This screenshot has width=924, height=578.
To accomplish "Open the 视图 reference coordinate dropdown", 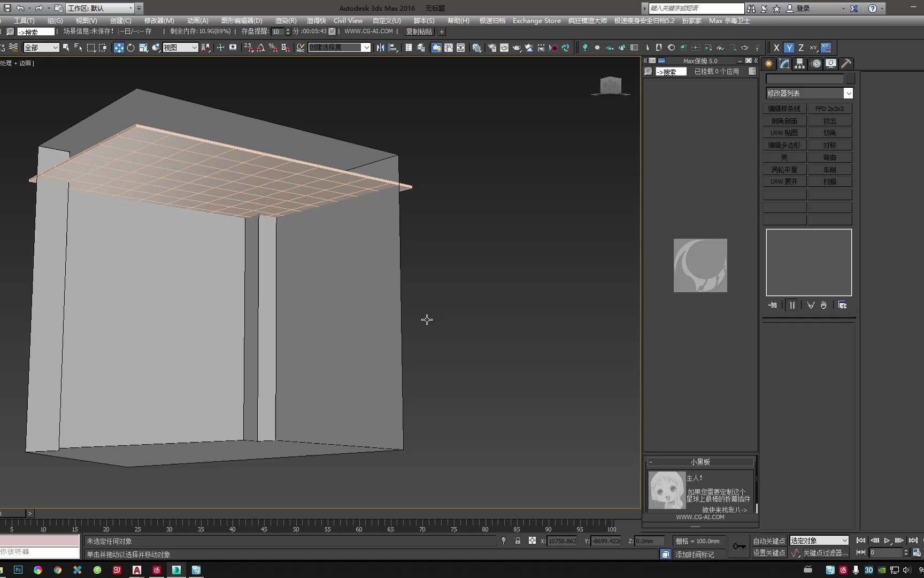I will (x=180, y=48).
